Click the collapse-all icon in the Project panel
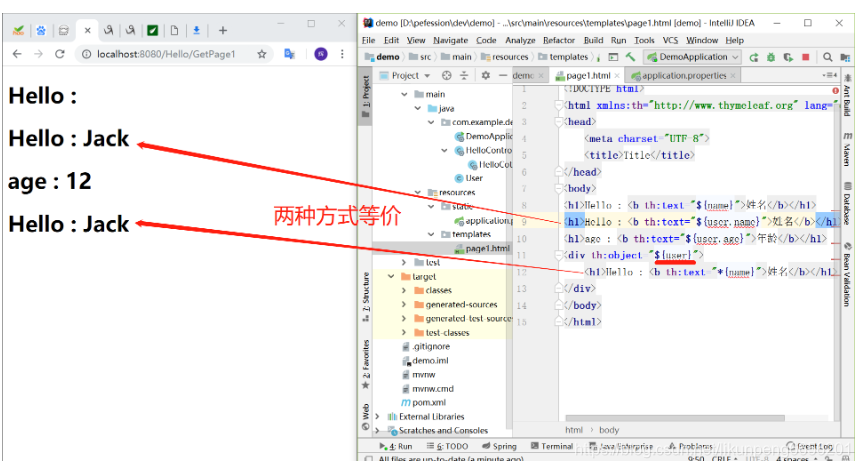The image size is (860, 468). [464, 75]
